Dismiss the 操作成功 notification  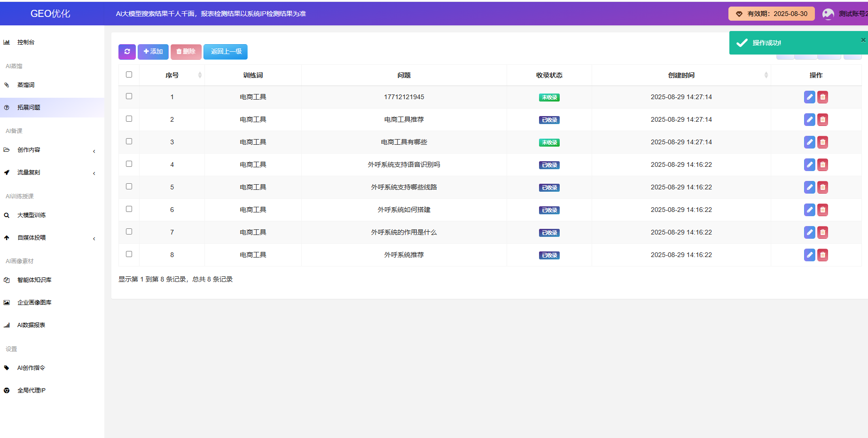(863, 40)
